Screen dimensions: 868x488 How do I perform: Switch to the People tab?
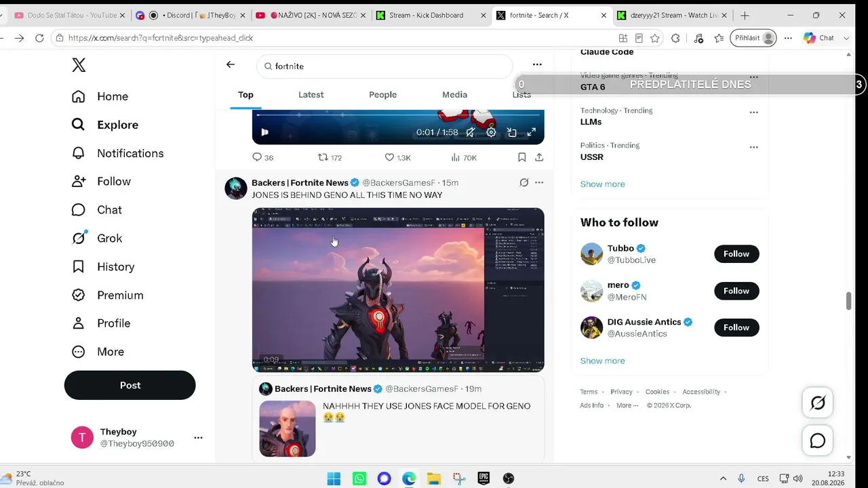tap(382, 95)
